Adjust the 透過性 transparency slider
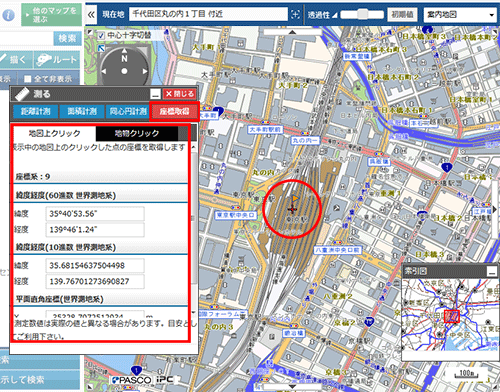500x392 pixels. click(362, 14)
